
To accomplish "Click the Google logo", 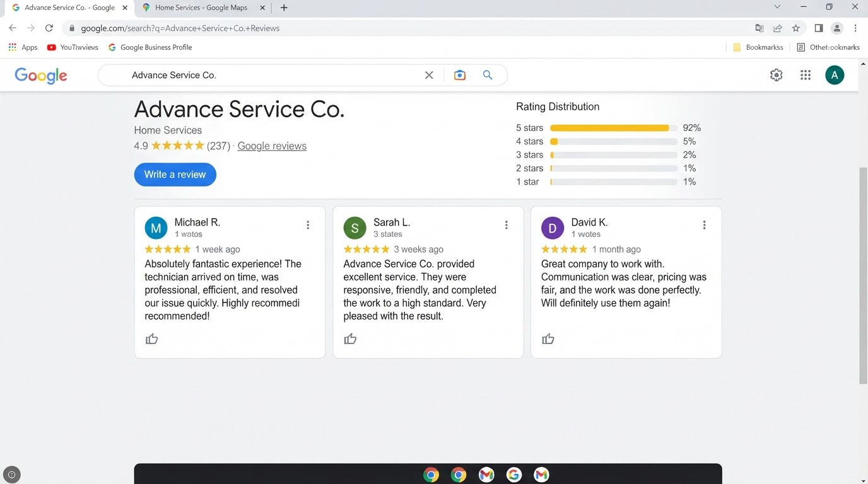I will click(41, 76).
